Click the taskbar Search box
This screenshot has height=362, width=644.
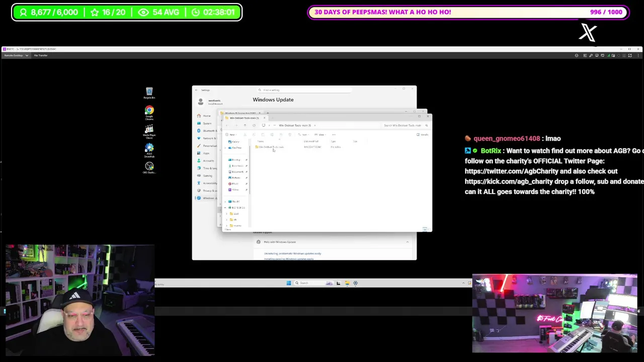pyautogui.click(x=313, y=283)
